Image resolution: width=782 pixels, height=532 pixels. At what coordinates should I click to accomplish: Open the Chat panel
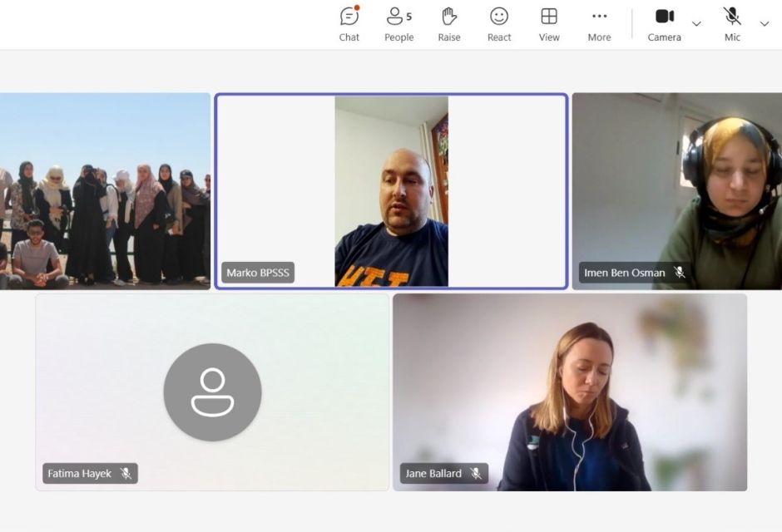[x=349, y=24]
